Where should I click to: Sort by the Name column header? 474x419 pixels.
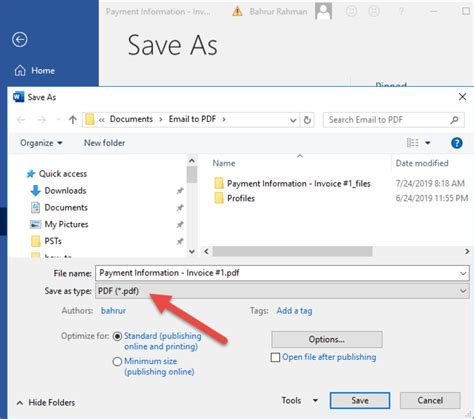pyautogui.click(x=224, y=163)
